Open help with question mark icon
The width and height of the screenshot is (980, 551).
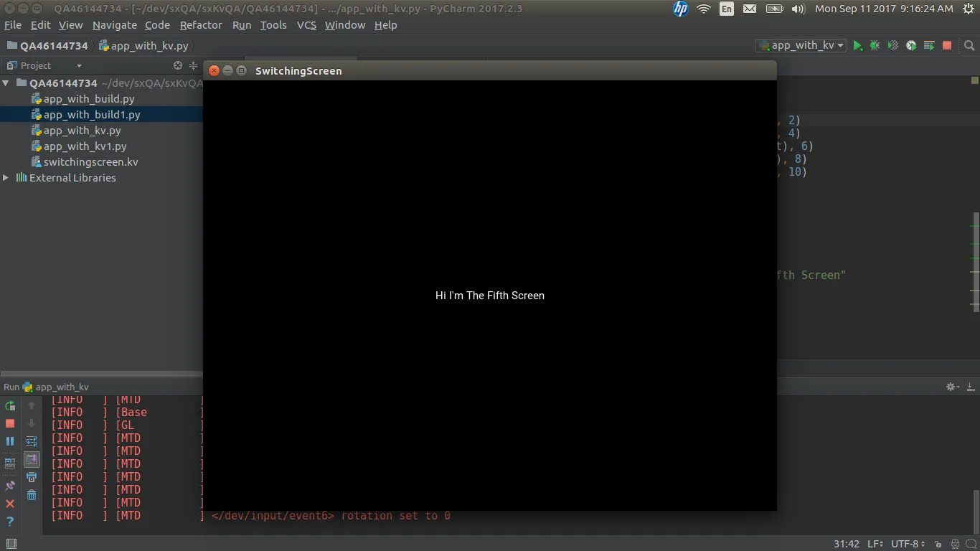(10, 522)
